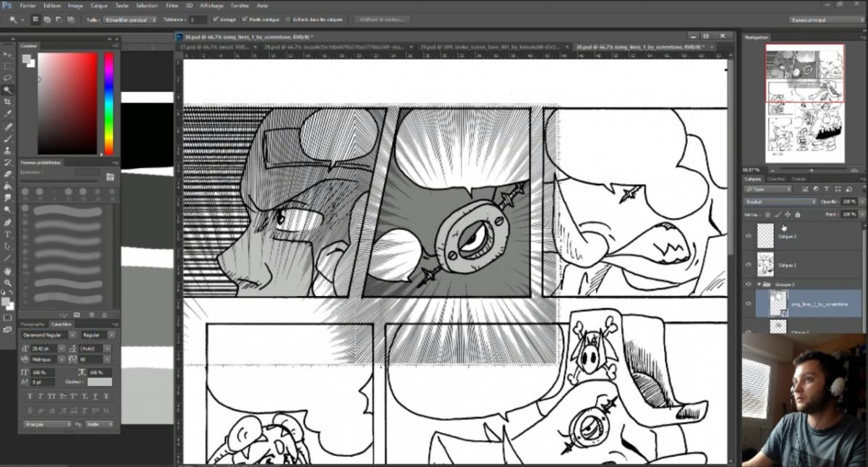This screenshot has width=868, height=467.
Task: Select the Clone Stamp tool
Action: [x=8, y=151]
